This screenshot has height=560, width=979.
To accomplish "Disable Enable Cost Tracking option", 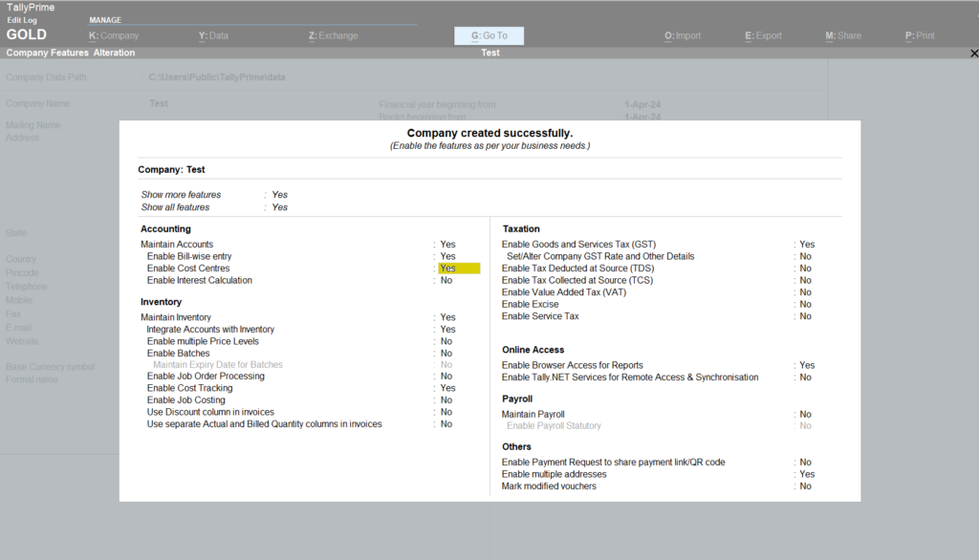I will click(446, 387).
